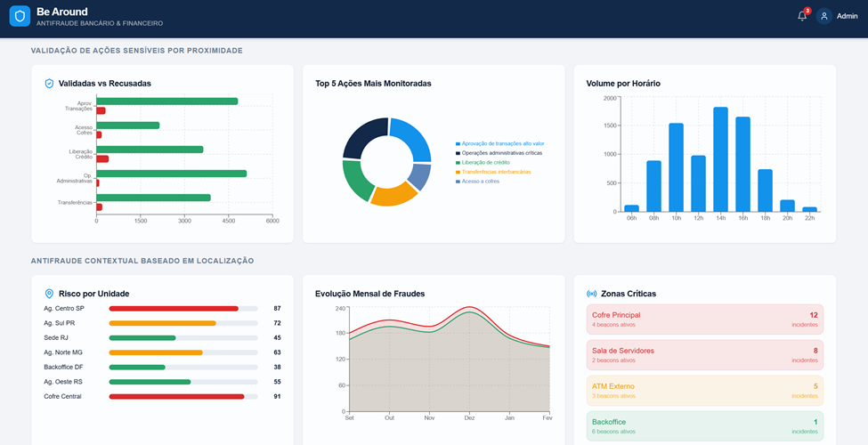Open the Admin user avatar icon
Viewport: 868px width, 445px height.
tap(823, 16)
